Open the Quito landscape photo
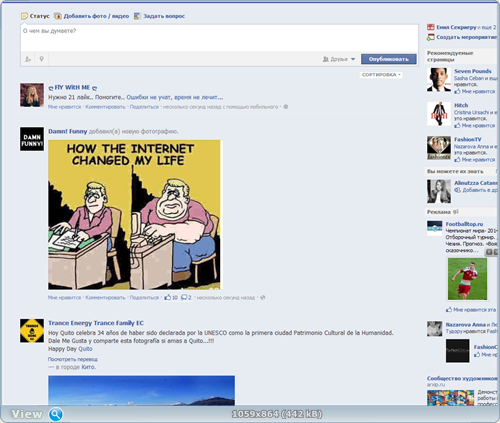The height and width of the screenshot is (423, 500). point(141,390)
